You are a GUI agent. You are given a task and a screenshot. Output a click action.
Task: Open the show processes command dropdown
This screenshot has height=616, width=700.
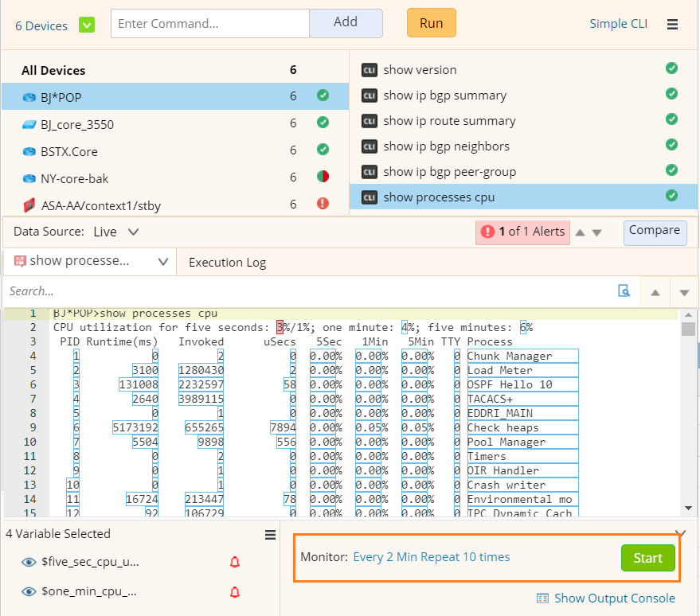[162, 262]
